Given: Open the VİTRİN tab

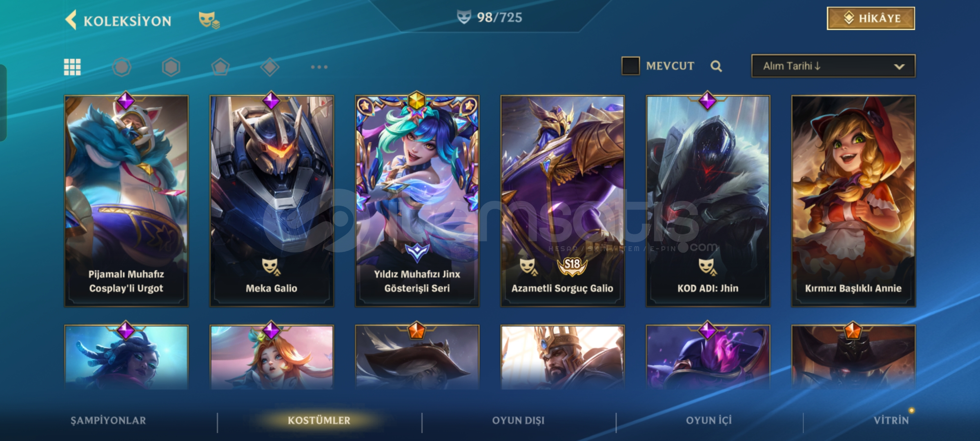Looking at the screenshot, I should tap(891, 420).
